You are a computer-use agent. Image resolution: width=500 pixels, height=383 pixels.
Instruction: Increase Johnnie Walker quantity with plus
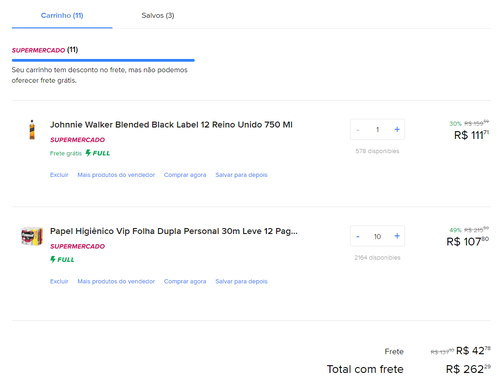point(397,129)
